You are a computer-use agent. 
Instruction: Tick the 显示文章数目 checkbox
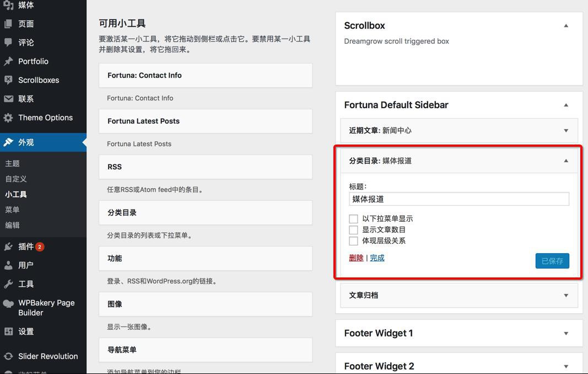coord(353,230)
